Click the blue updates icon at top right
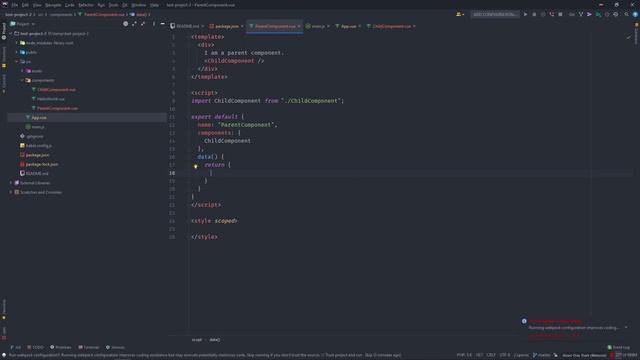 coord(635,14)
